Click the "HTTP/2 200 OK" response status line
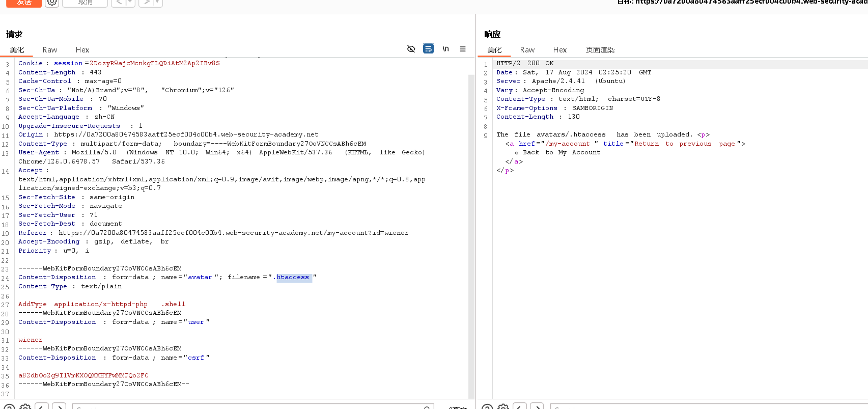The height and width of the screenshot is (409, 868). coord(525,63)
